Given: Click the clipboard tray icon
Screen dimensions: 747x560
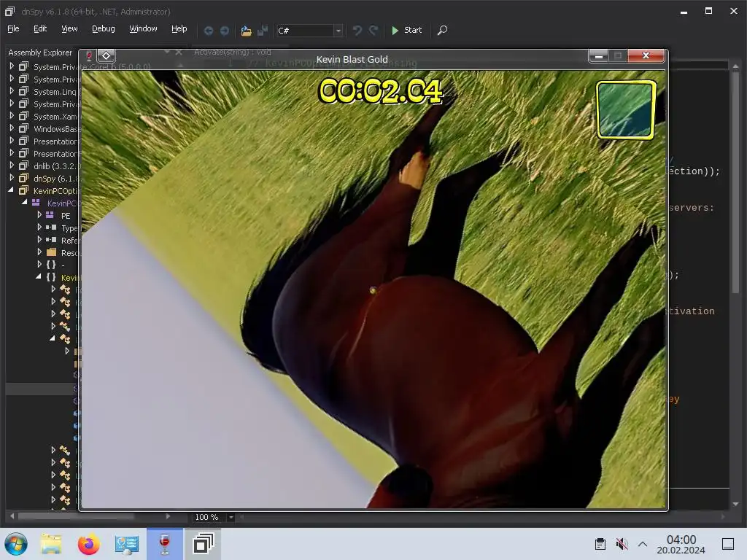Looking at the screenshot, I should click(600, 544).
